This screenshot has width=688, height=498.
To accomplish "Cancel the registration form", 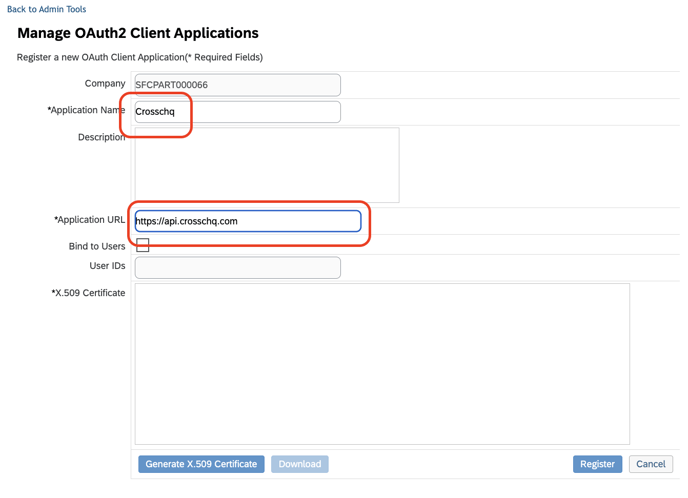I will [651, 464].
